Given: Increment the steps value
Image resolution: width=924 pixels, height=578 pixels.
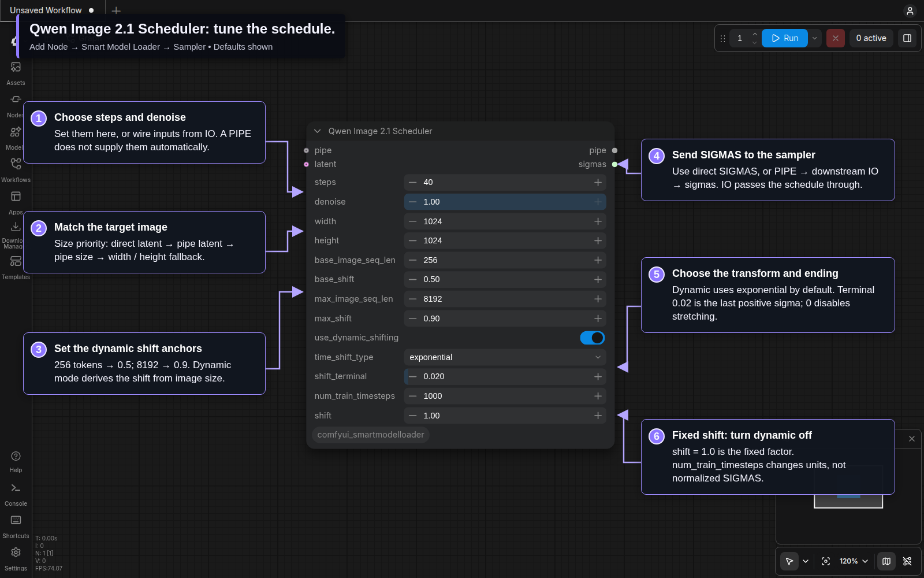Looking at the screenshot, I should tap(598, 182).
